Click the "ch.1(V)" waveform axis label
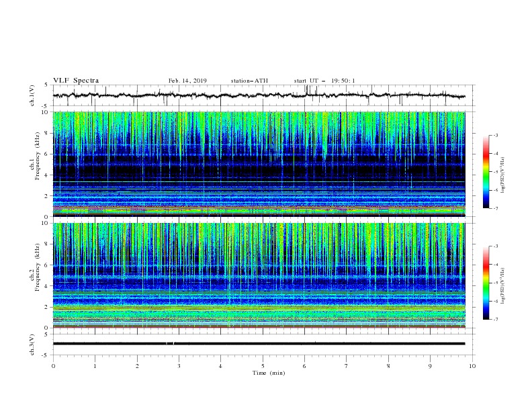Image resolution: width=532 pixels, height=411 pixels. (32, 95)
